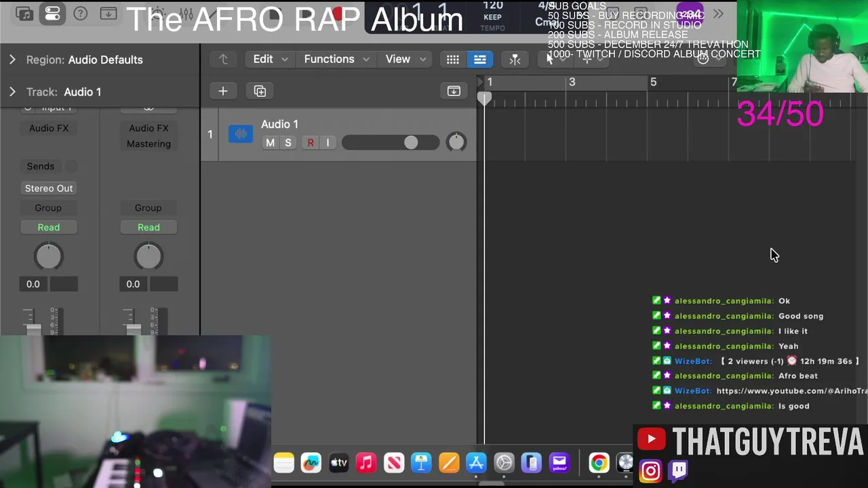Adjust the Audio 1 track volume slider
This screenshot has width=868, height=488.
pos(391,142)
